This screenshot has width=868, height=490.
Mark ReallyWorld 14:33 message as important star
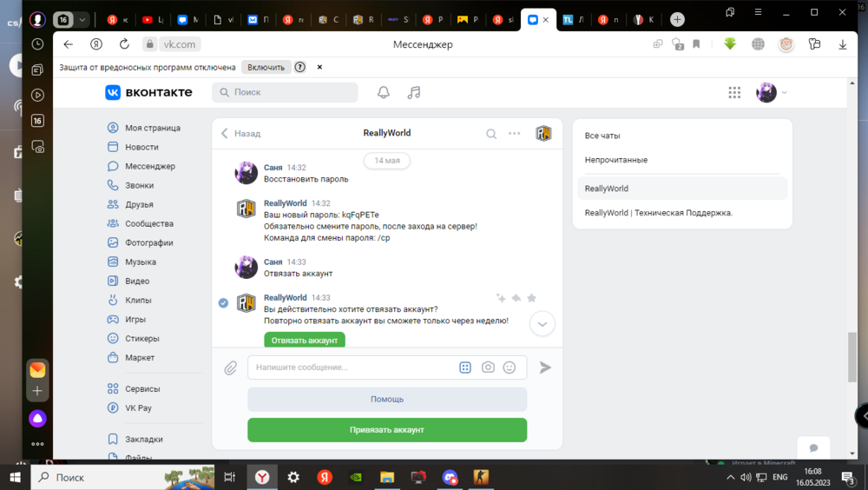pyautogui.click(x=531, y=298)
